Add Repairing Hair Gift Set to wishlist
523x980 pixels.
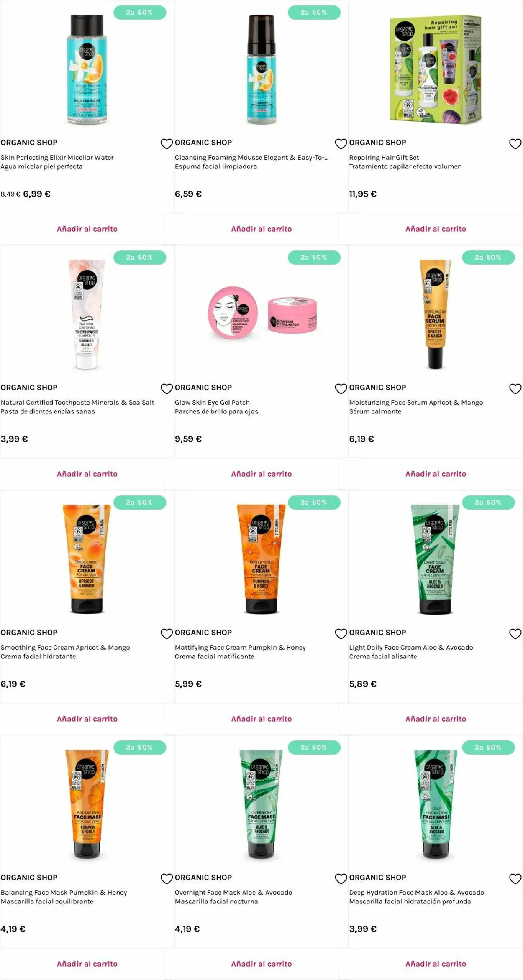515,144
